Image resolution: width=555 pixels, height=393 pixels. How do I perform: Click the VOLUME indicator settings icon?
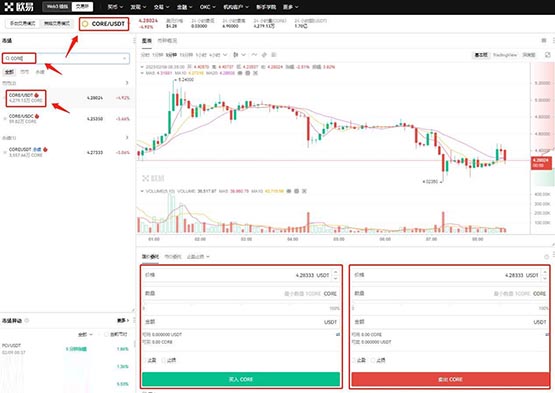click(297, 191)
